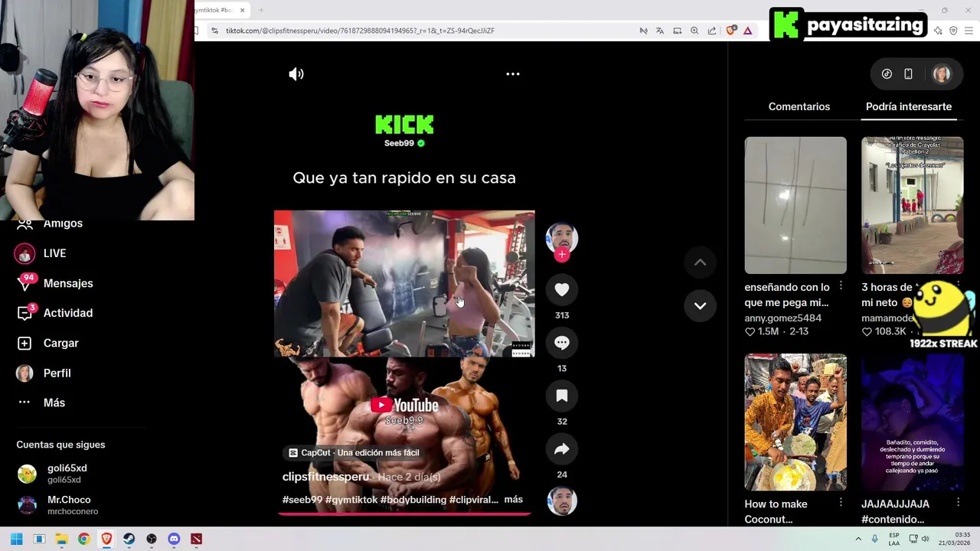Click the video progress bar
The image size is (980, 551).
[404, 514]
